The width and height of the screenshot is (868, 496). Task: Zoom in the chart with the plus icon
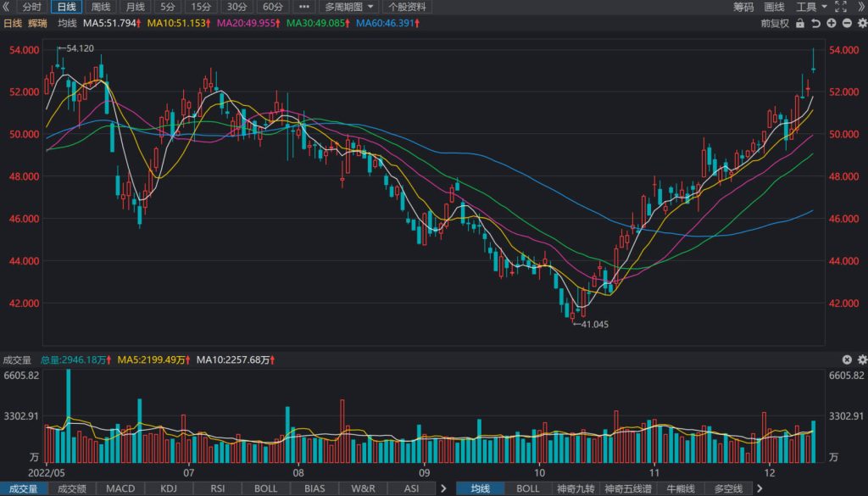(831, 23)
